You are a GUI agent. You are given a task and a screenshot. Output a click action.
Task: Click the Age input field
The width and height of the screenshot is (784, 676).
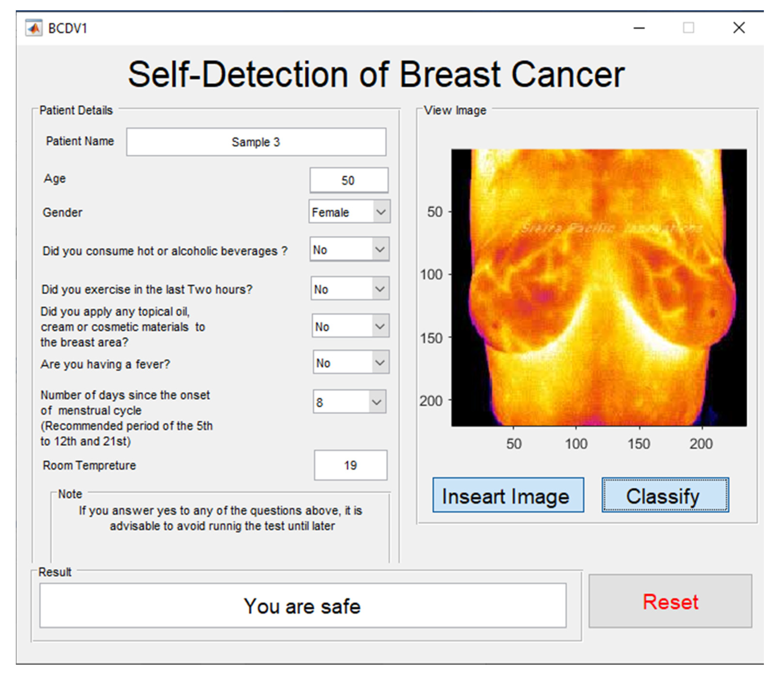(349, 180)
